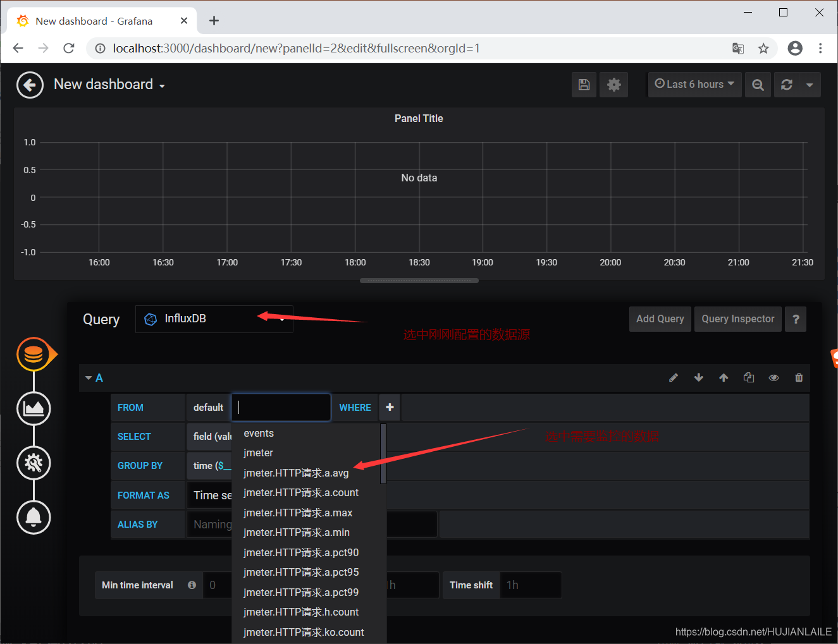838x644 pixels.
Task: Go back in the browser
Action: coord(18,48)
